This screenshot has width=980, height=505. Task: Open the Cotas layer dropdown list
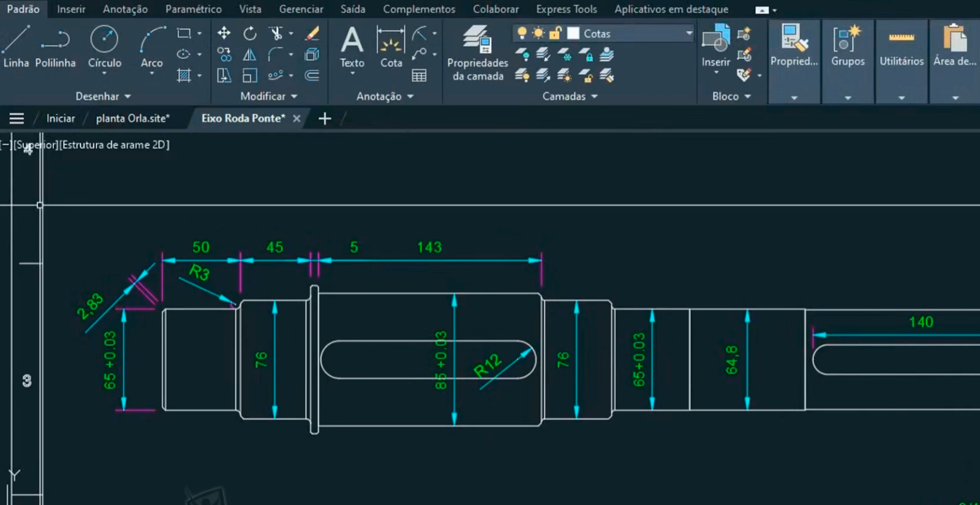click(689, 33)
